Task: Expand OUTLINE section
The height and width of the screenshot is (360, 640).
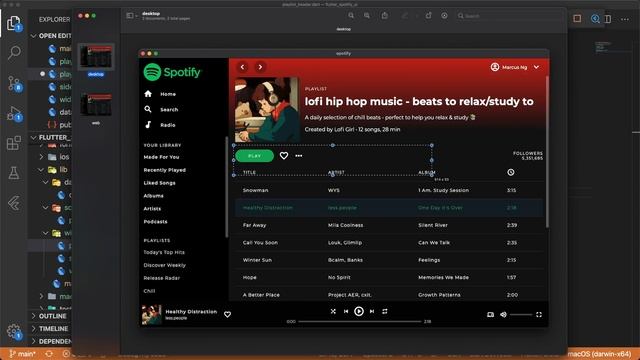Action: coord(49,316)
